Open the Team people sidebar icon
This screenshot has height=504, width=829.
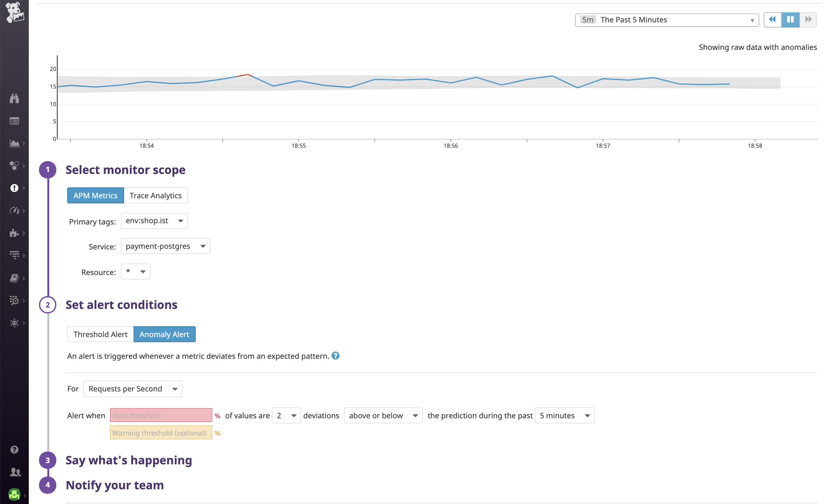coord(15,472)
